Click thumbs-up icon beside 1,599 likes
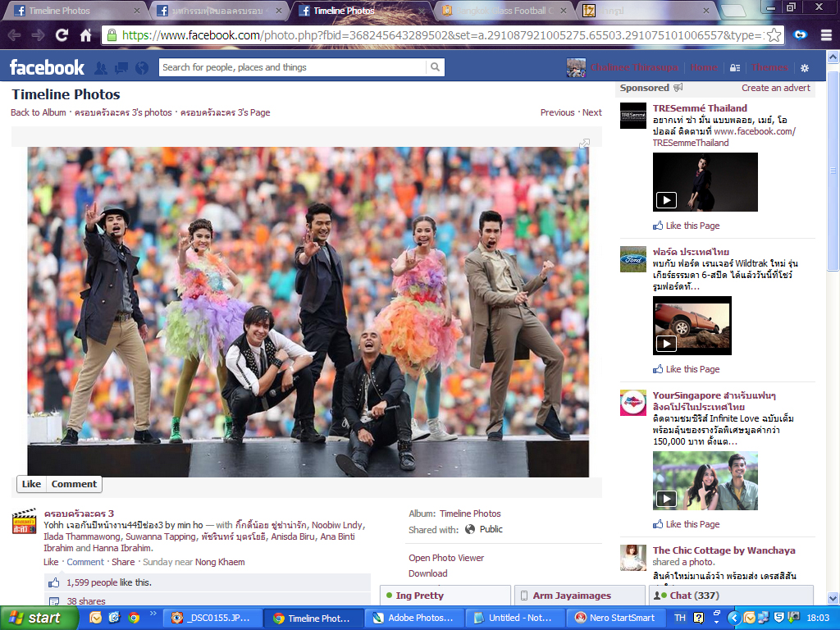This screenshot has width=840, height=630. point(54,582)
